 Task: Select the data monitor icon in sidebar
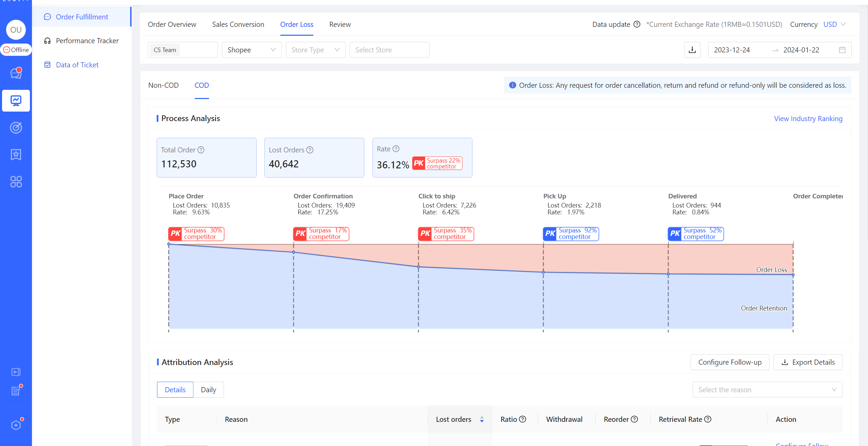[16, 101]
